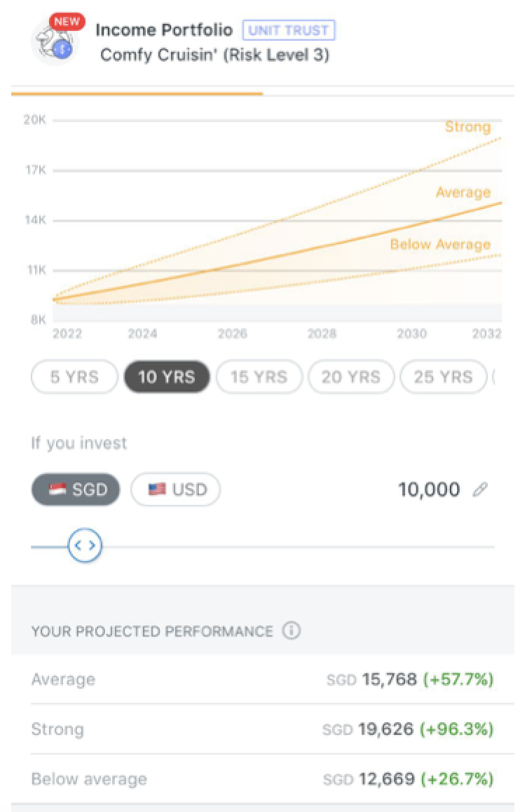Click the UNIT TRUST tag
This screenshot has height=812, width=520.
coord(289,30)
